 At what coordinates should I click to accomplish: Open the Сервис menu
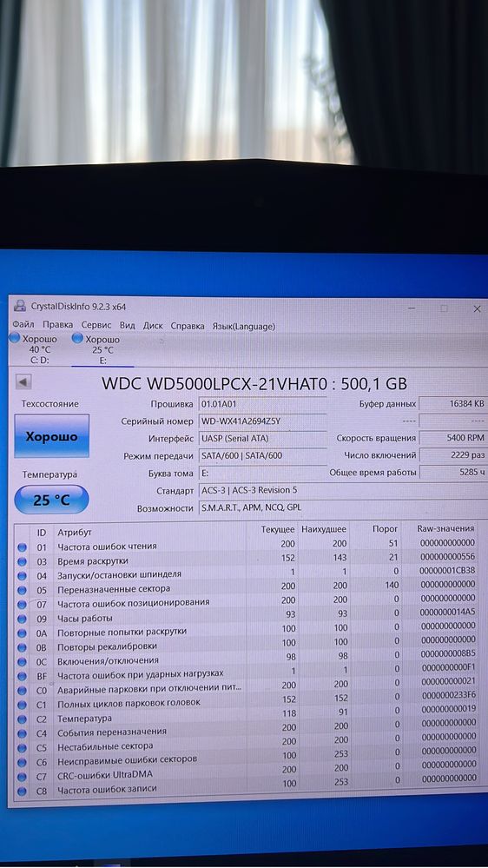96,326
